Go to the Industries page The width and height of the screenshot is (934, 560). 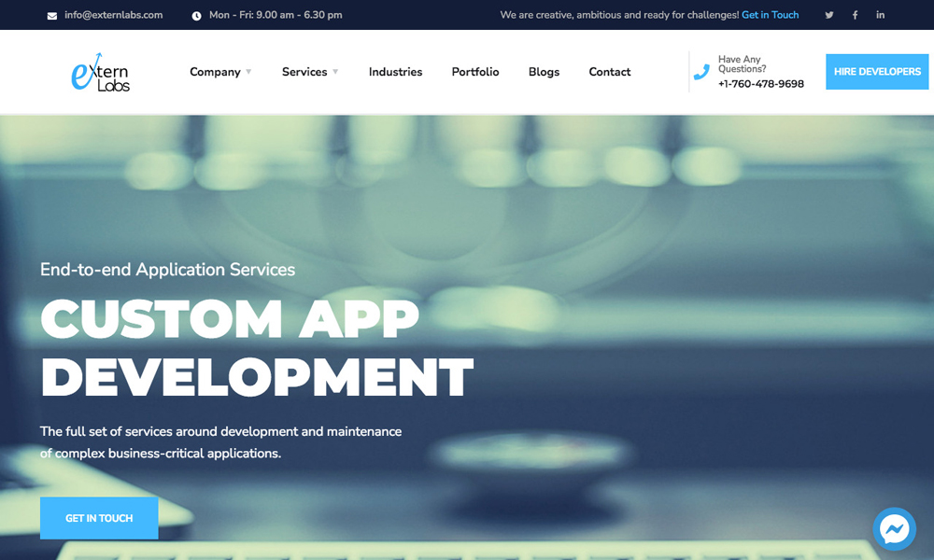[395, 72]
